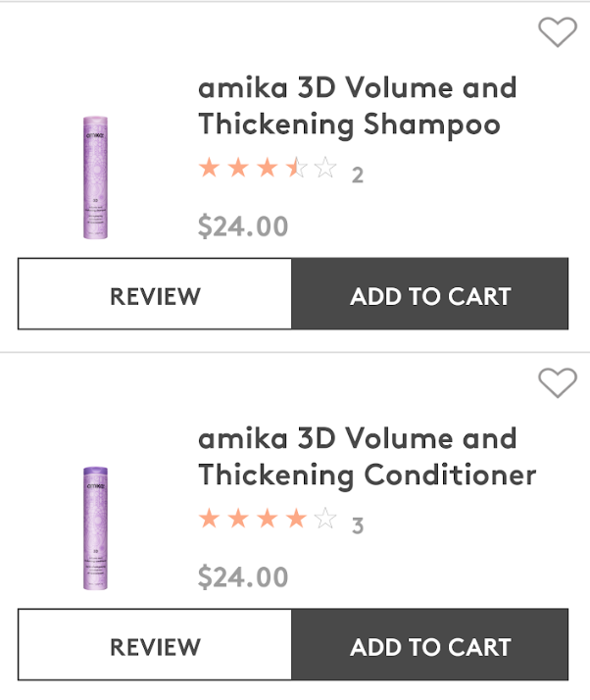Add the Thickening Conditioner to cart
The width and height of the screenshot is (590, 700).
click(x=430, y=645)
